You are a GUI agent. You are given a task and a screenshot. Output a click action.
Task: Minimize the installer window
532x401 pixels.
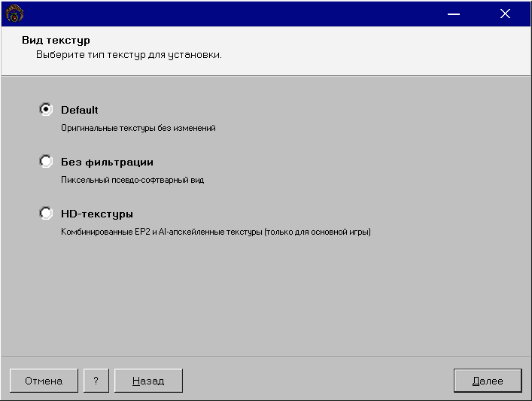[454, 14]
